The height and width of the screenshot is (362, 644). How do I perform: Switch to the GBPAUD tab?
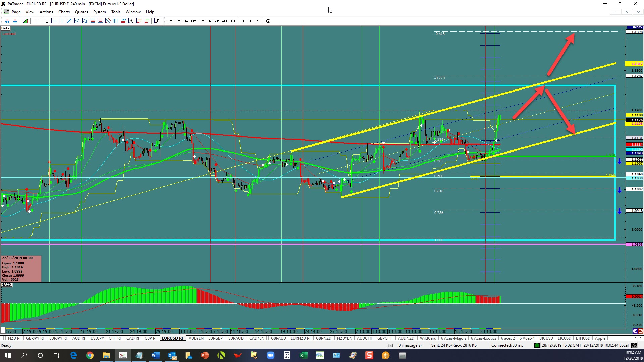(278, 338)
